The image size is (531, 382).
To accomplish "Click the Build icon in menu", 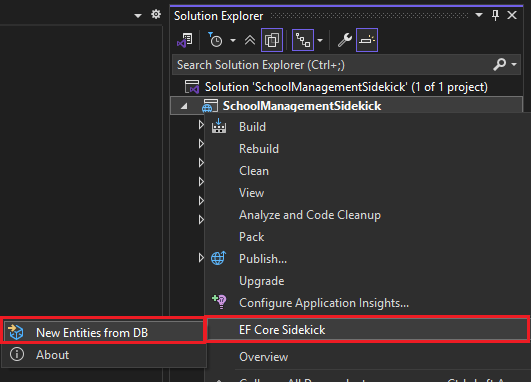I will click(219, 126).
